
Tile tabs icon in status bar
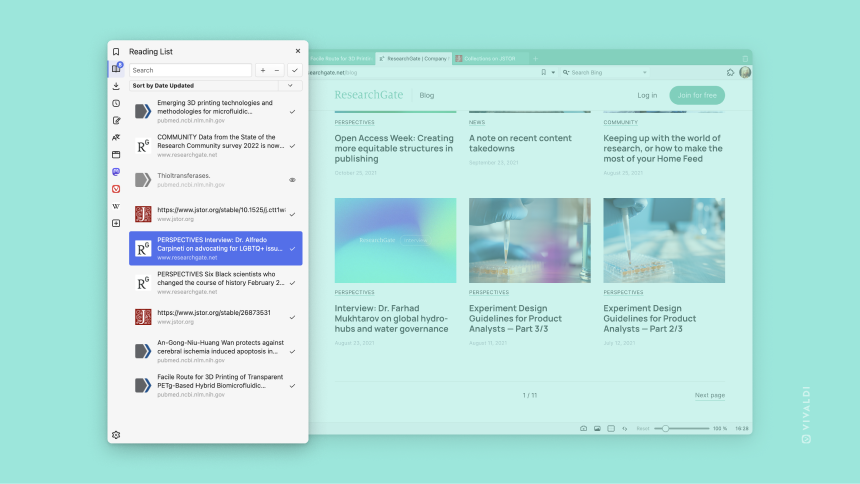(x=611, y=429)
